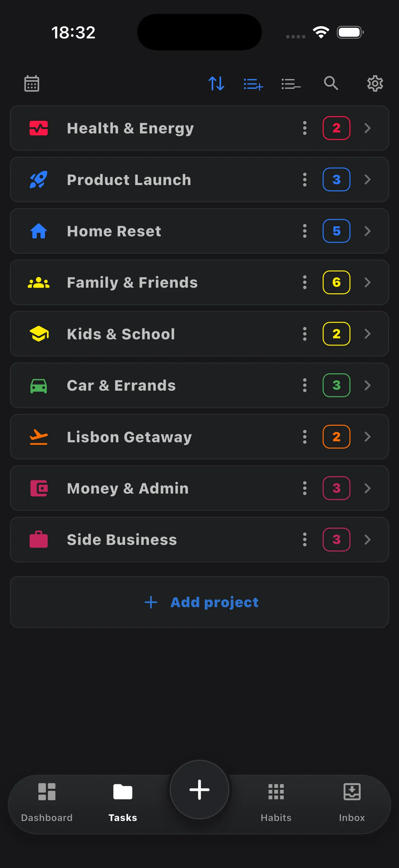Tap the sort arrows icon
The width and height of the screenshot is (399, 868).
(216, 83)
